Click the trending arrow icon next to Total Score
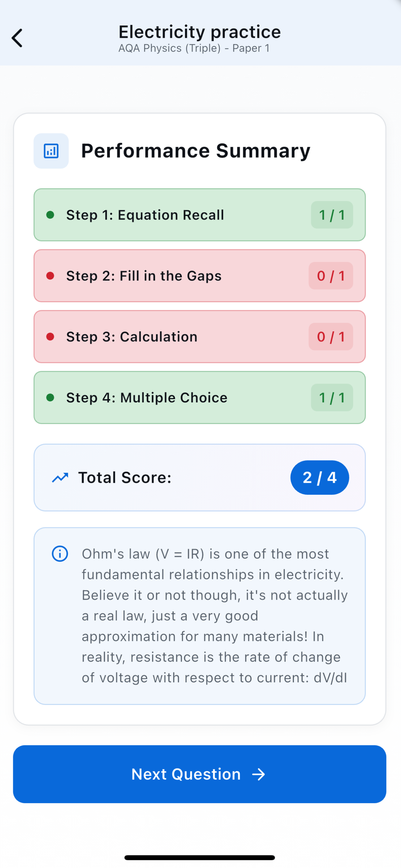 tap(60, 478)
